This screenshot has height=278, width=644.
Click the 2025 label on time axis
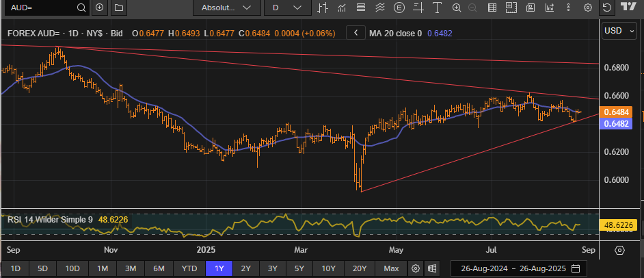click(x=206, y=250)
